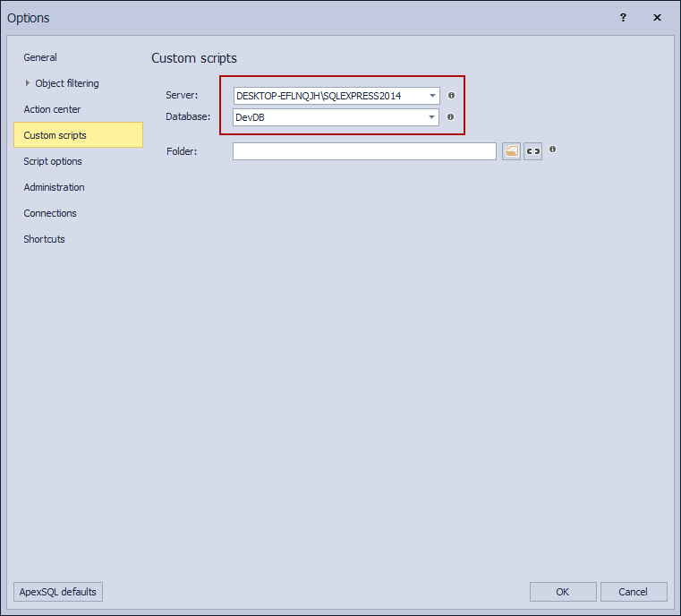Click the link icon beside Folder field
This screenshot has height=616, width=681.
(x=533, y=151)
